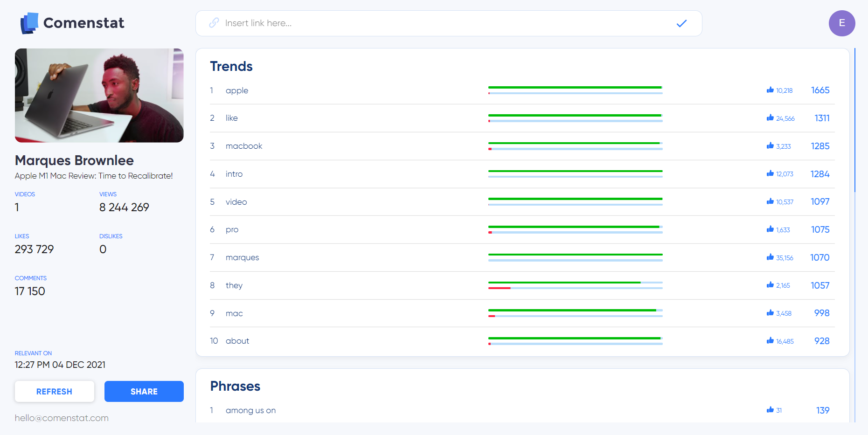The width and height of the screenshot is (868, 435).
Task: Click the likes value 293 729
Action: pos(35,249)
